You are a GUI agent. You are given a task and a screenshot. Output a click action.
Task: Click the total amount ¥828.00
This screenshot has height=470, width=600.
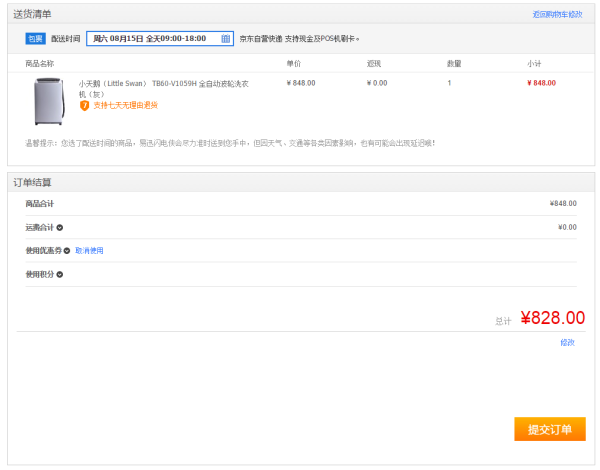pos(553,318)
